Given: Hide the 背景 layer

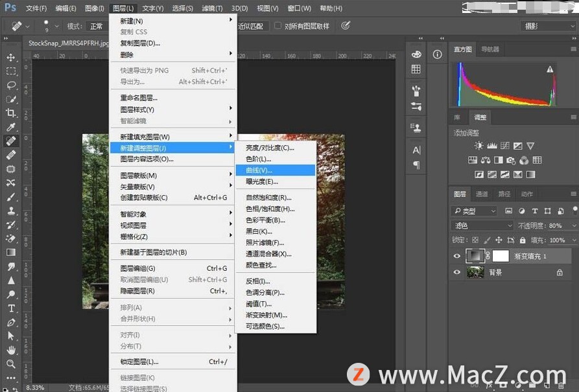Looking at the screenshot, I should click(x=456, y=272).
